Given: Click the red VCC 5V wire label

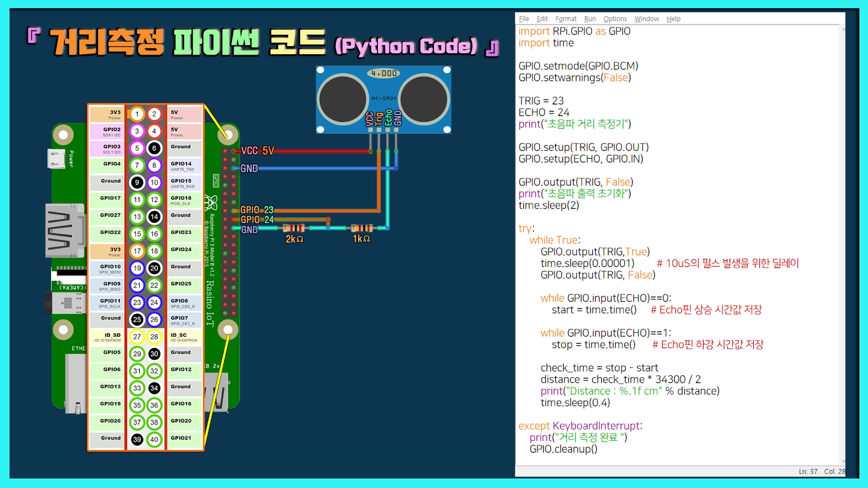Looking at the screenshot, I should 257,151.
